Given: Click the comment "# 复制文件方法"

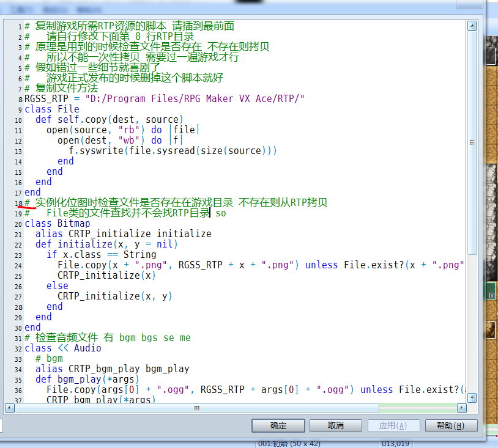Looking at the screenshot, I should pyautogui.click(x=61, y=88).
